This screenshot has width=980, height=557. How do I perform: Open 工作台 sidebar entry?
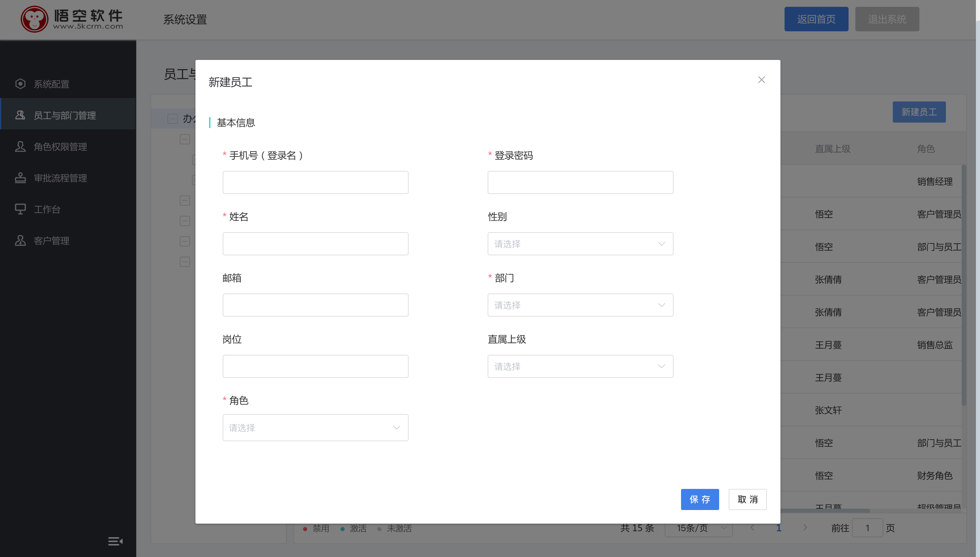click(x=68, y=209)
